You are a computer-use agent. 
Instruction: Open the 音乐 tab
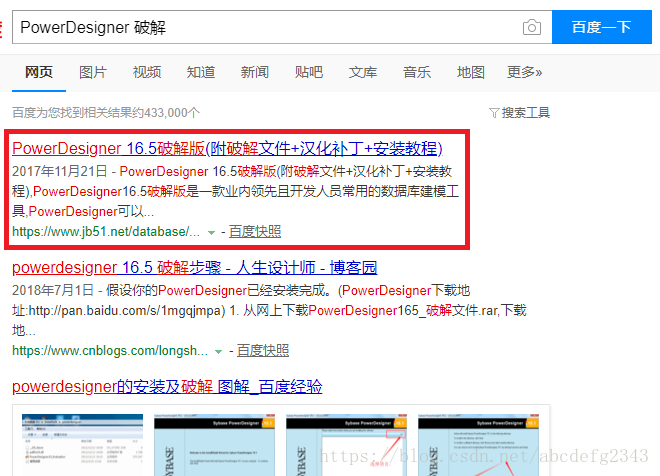click(417, 72)
